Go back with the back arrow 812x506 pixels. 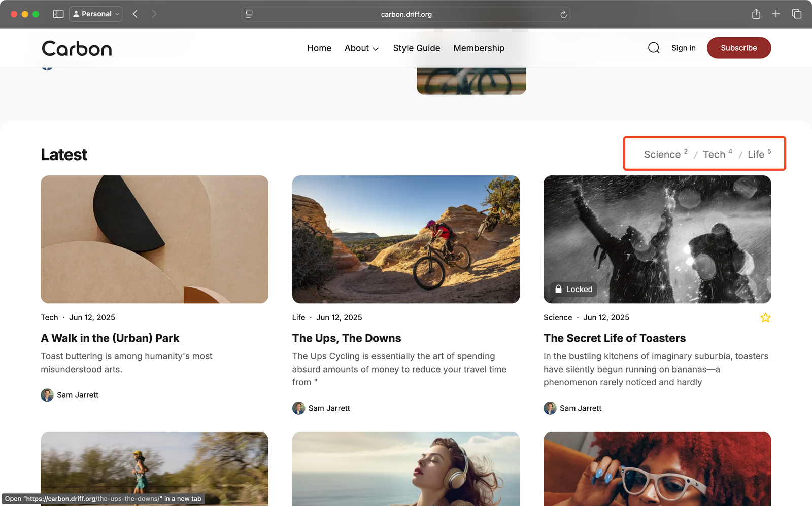[x=135, y=14]
